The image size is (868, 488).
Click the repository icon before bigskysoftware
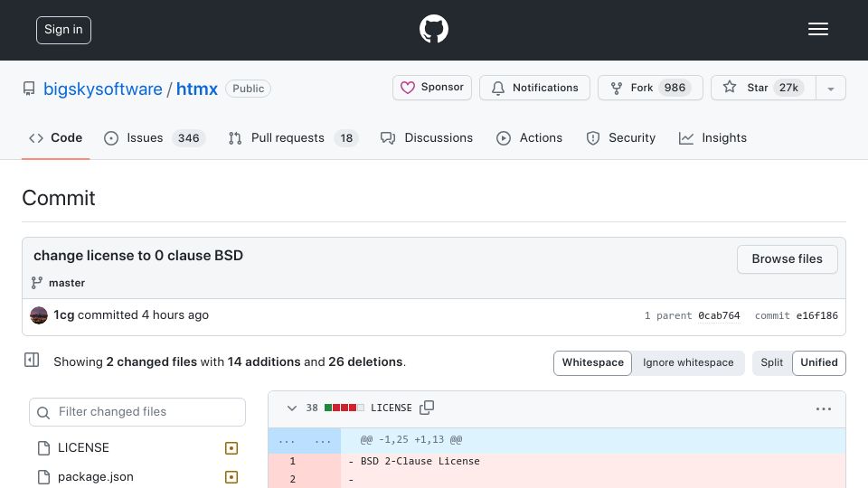29,89
